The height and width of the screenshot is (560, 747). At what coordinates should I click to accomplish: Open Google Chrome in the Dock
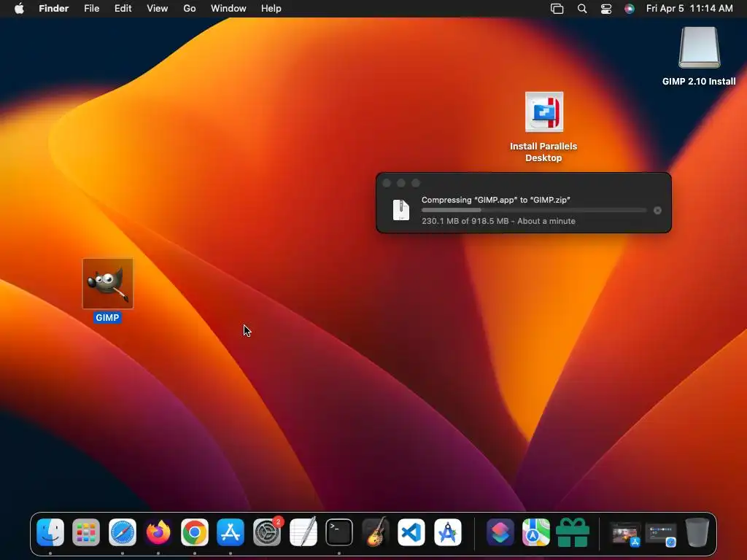click(x=194, y=532)
